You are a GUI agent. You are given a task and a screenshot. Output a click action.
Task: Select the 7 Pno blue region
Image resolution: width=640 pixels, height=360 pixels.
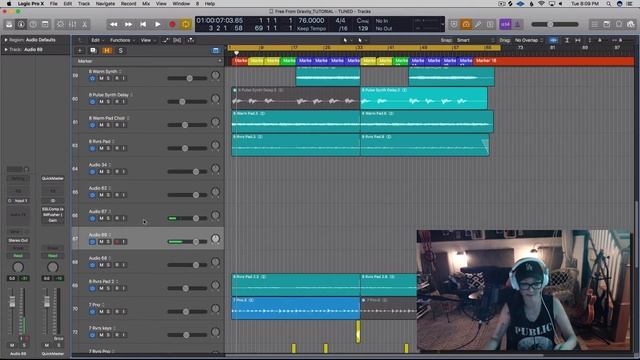pos(296,308)
